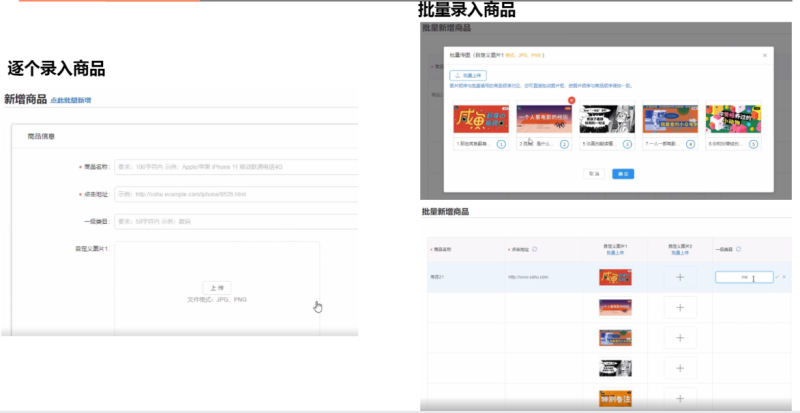Click order number badge 5 under fifth image
The width and height of the screenshot is (800, 413).
tap(753, 144)
